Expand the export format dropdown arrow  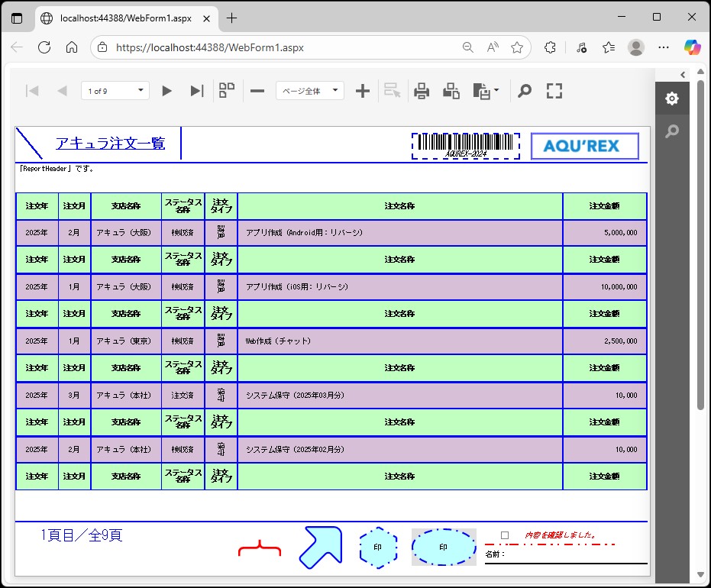(x=497, y=91)
